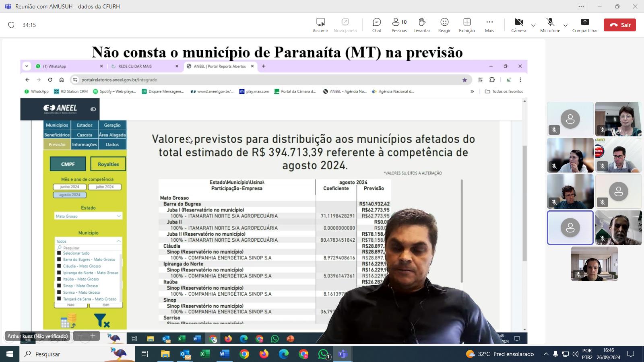Click the CMPF button
The height and width of the screenshot is (362, 644).
[x=68, y=164]
